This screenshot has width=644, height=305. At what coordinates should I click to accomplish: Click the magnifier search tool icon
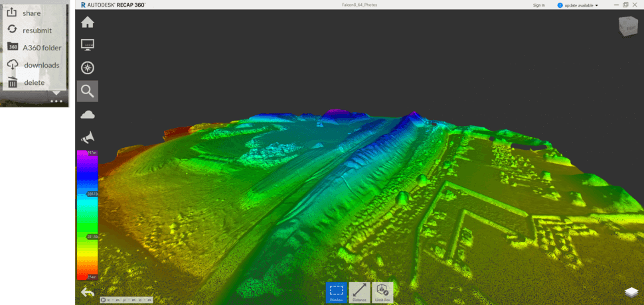87,91
